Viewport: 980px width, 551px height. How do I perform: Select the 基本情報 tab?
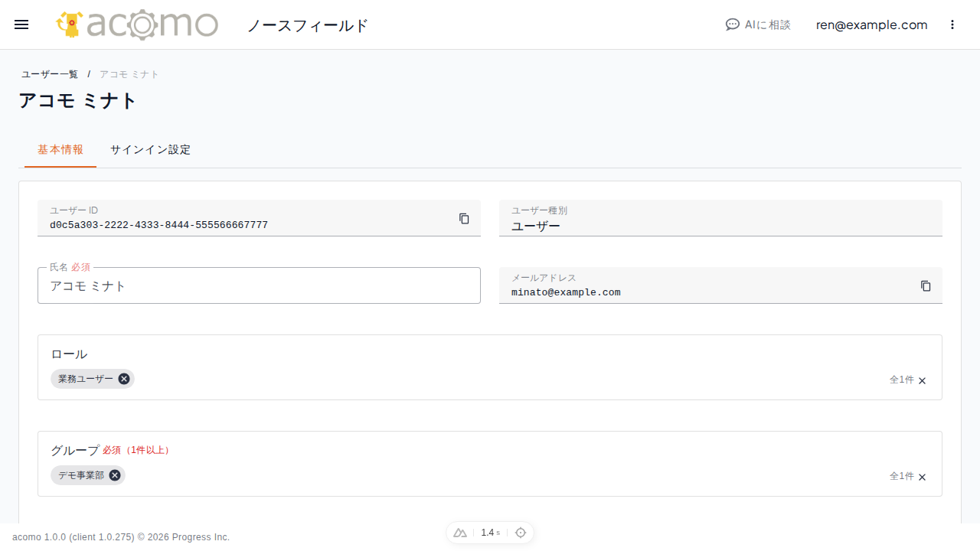[60, 150]
